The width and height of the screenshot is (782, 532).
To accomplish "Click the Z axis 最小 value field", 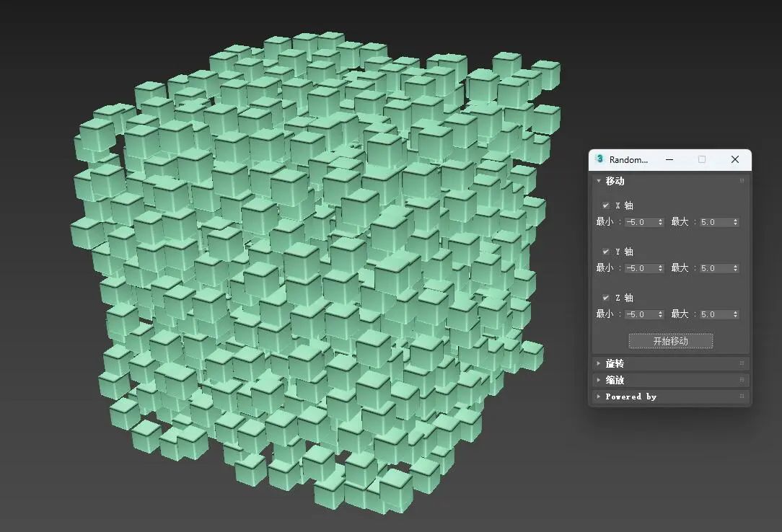I will click(x=641, y=314).
